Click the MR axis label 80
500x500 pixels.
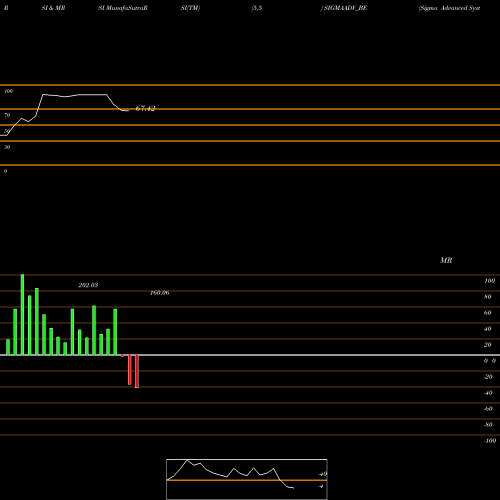coord(488,297)
